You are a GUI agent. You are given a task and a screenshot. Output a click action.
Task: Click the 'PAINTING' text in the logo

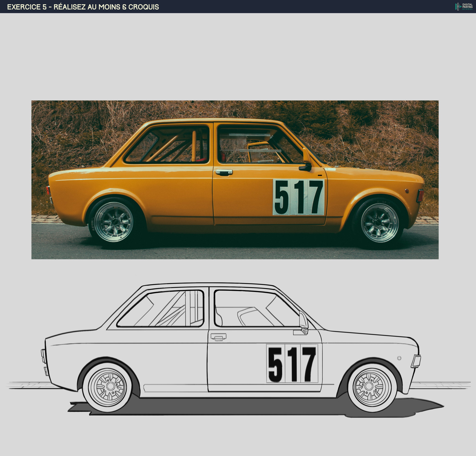(468, 7)
